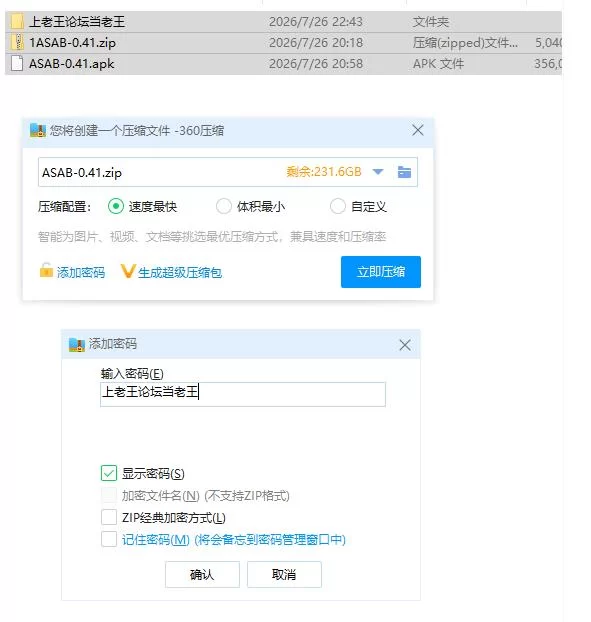Select the 自定义 compression option

click(x=338, y=206)
